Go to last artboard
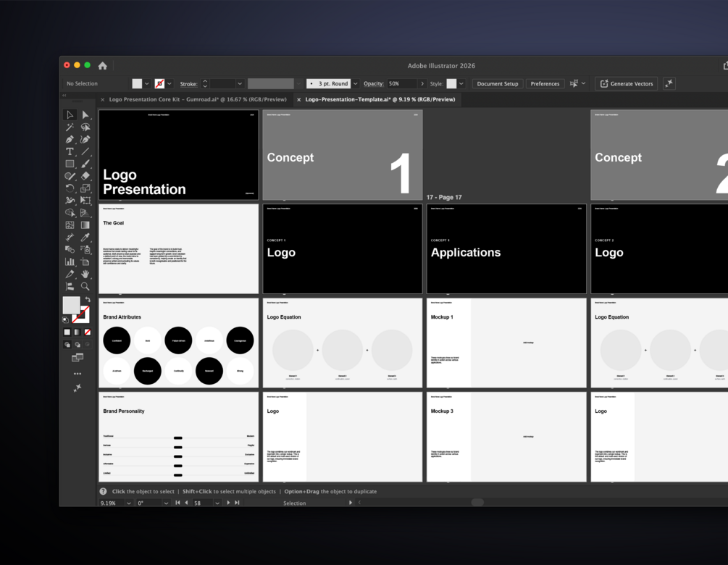Viewport: 728px width, 565px height. (237, 503)
